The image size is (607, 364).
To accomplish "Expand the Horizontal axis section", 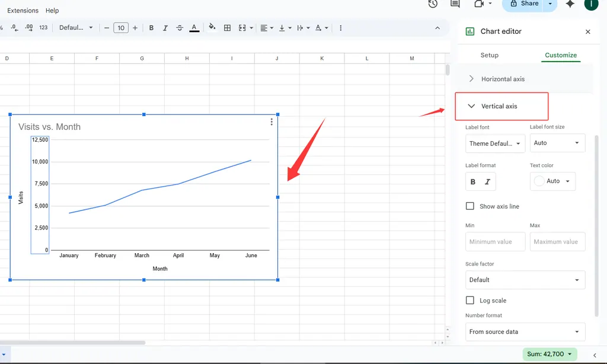I will tap(503, 79).
